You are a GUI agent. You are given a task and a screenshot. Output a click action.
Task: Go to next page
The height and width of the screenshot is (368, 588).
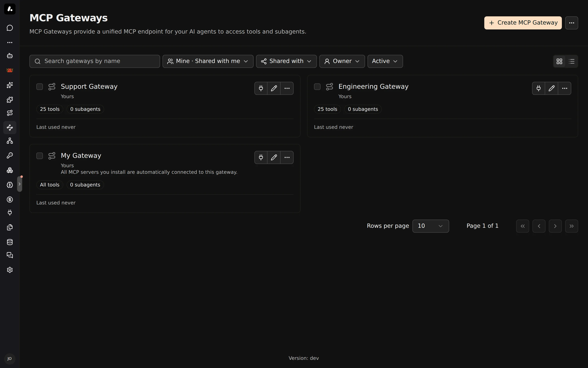tap(555, 226)
